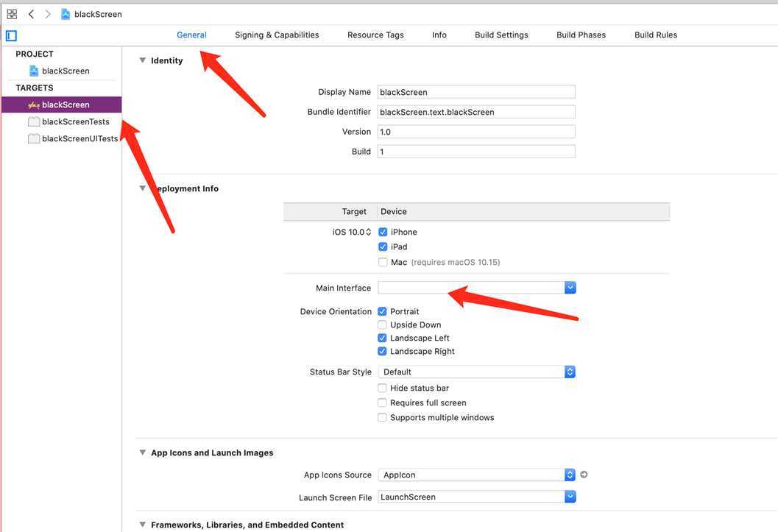Enable the iPhone device checkbox
Screen dimensions: 778x532
pyautogui.click(x=383, y=232)
